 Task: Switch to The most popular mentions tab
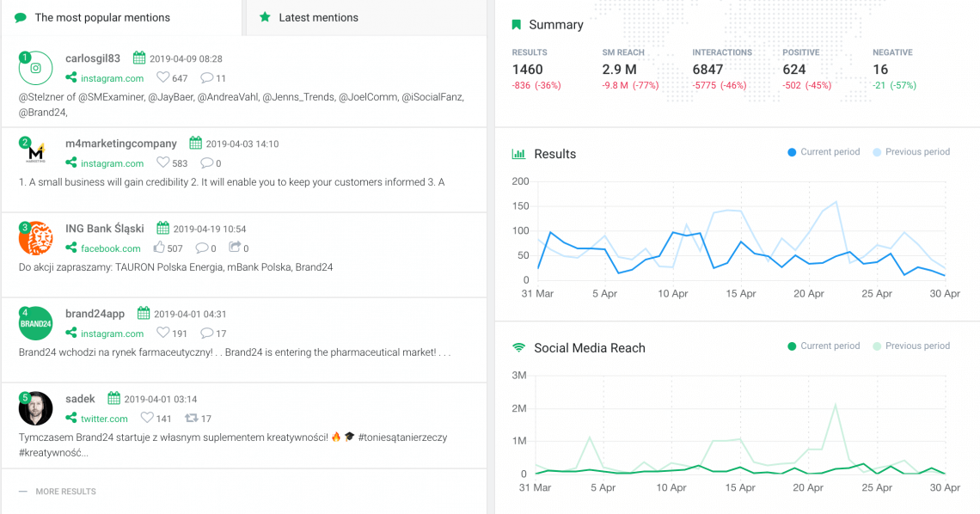coord(121,17)
